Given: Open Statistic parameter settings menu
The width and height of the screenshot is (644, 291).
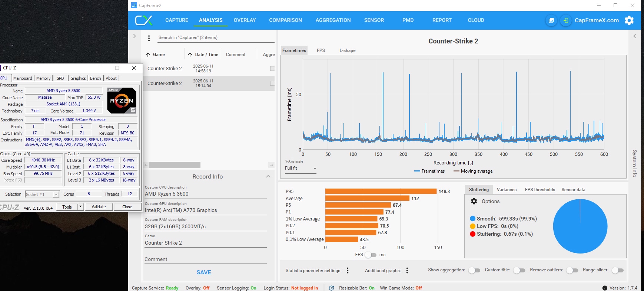Looking at the screenshot, I should pos(348,270).
